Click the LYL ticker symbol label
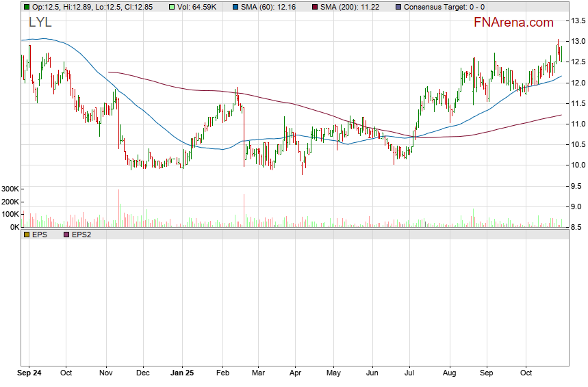588x387 pixels. [x=40, y=23]
